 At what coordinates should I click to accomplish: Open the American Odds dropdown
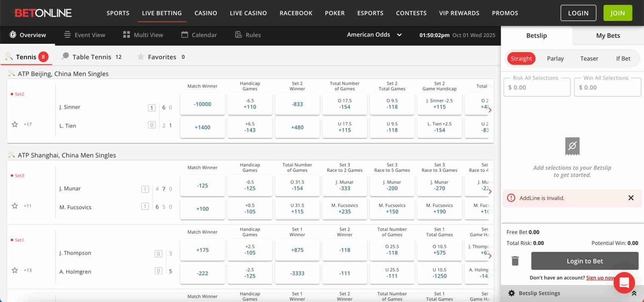point(375,35)
